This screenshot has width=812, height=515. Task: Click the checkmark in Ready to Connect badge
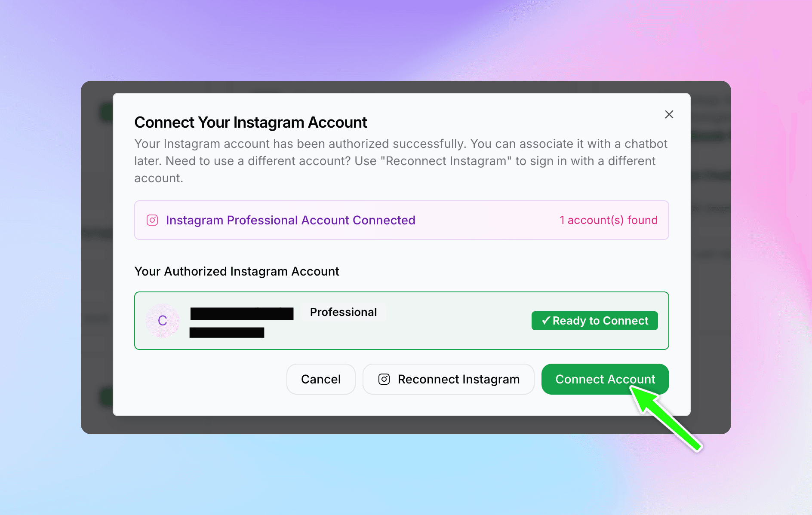(545, 320)
